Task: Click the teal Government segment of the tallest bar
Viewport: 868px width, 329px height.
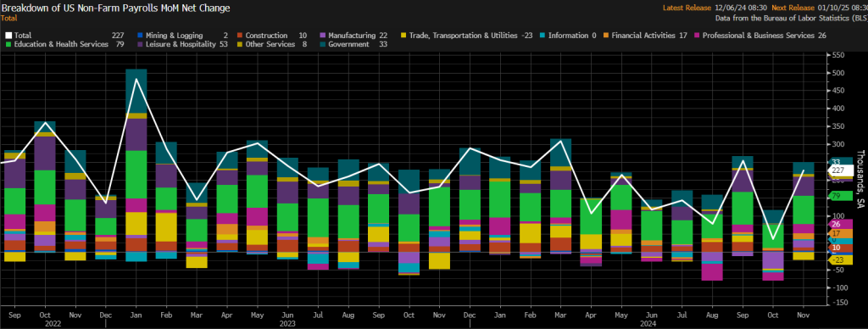Action: [x=136, y=92]
